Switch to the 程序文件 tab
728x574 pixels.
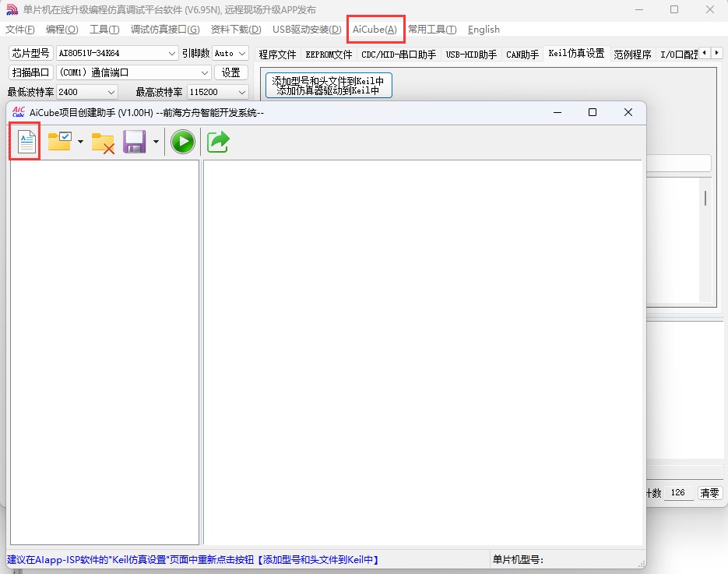click(278, 55)
